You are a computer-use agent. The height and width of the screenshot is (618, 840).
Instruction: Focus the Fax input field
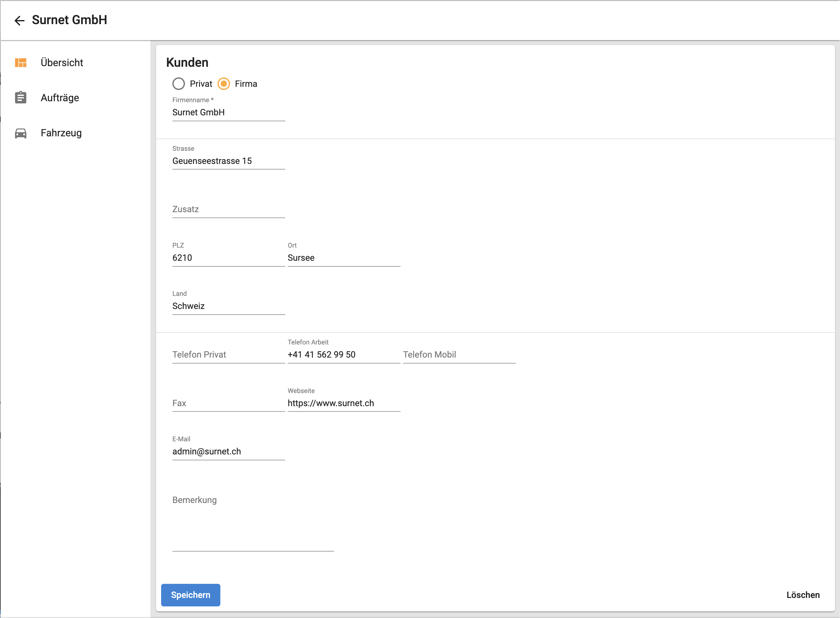click(x=228, y=403)
